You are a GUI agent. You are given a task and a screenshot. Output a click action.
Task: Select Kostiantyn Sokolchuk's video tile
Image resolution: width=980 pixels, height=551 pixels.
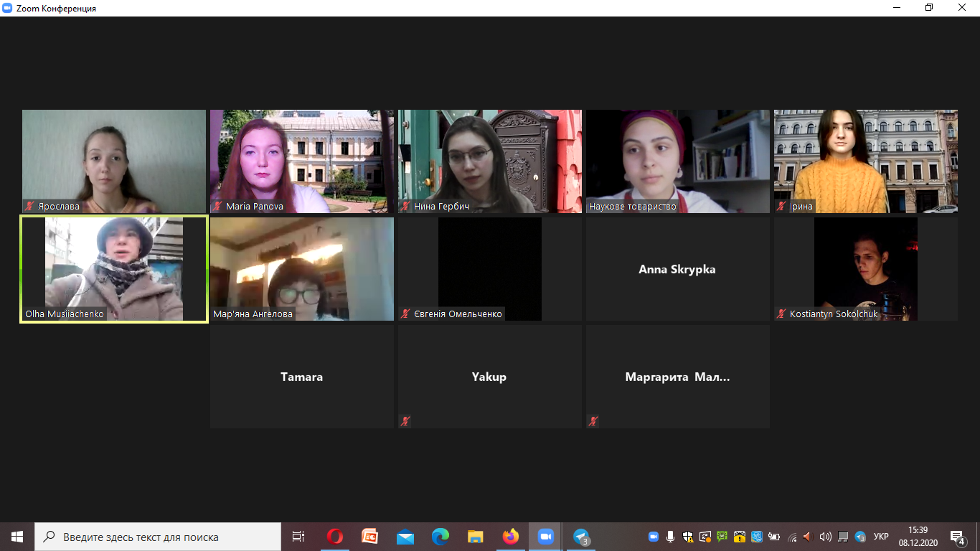pyautogui.click(x=866, y=269)
